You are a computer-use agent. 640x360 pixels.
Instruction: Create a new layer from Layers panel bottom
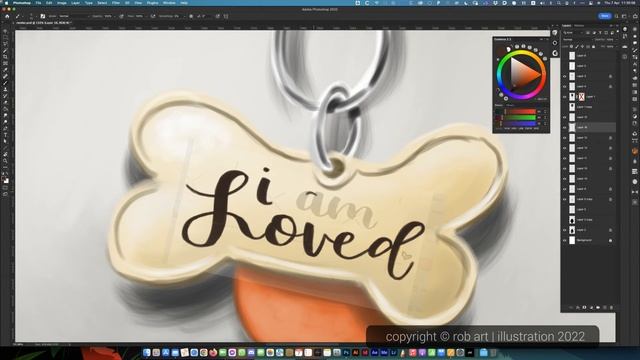[604, 307]
